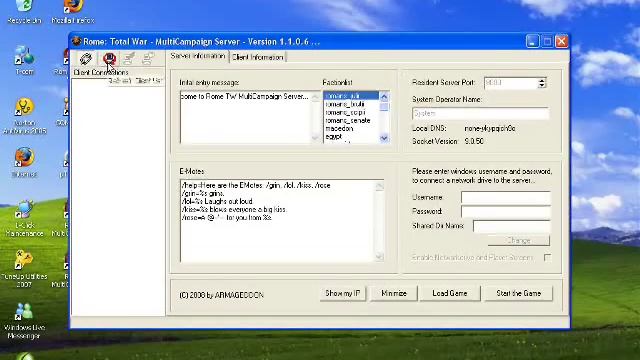Open the Norton AntiVirus 2005 desktop icon

pos(24,116)
